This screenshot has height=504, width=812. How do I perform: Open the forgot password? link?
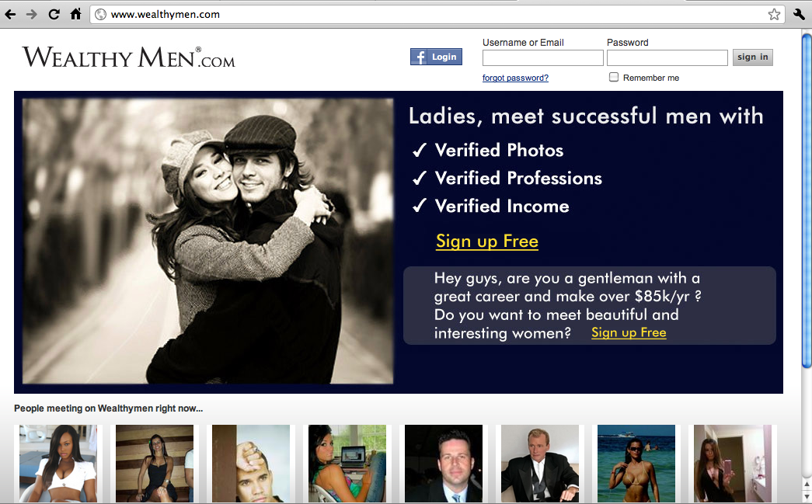pyautogui.click(x=515, y=78)
